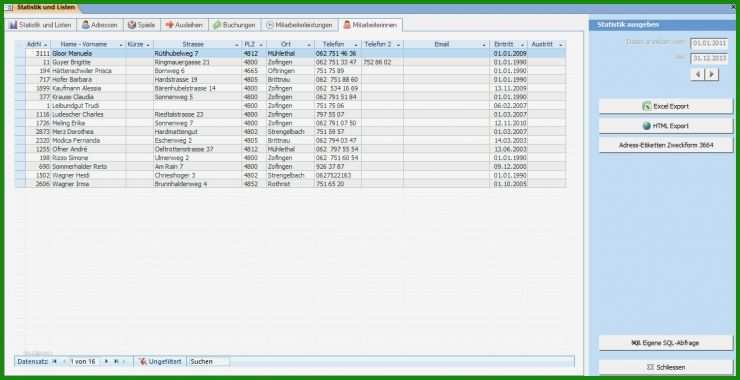Switch to the Adressen tab
Screen dimensions: 740x380
[100, 25]
